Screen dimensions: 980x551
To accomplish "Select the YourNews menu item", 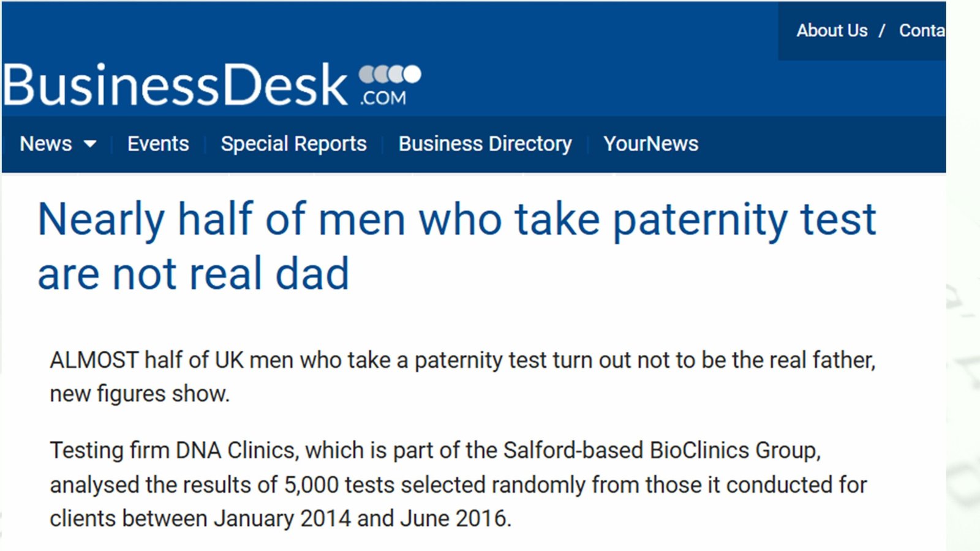I will point(650,144).
